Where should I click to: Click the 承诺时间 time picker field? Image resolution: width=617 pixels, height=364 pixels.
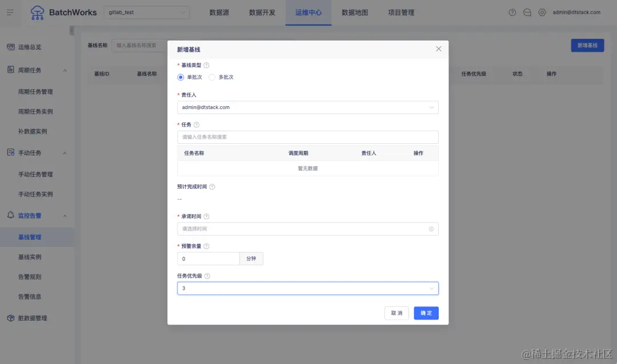(308, 229)
